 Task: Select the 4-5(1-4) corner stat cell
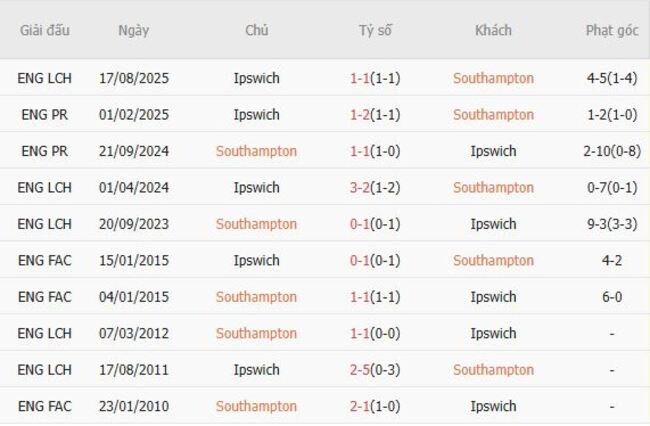coord(611,78)
